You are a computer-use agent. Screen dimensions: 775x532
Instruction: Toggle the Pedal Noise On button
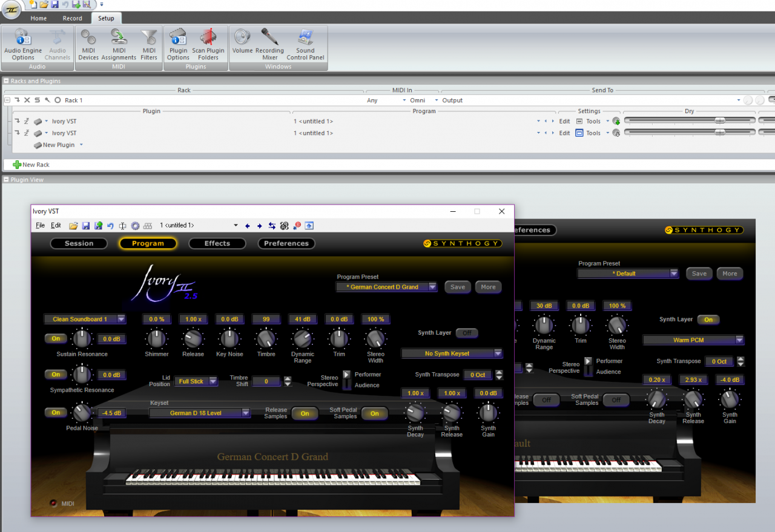tap(56, 413)
